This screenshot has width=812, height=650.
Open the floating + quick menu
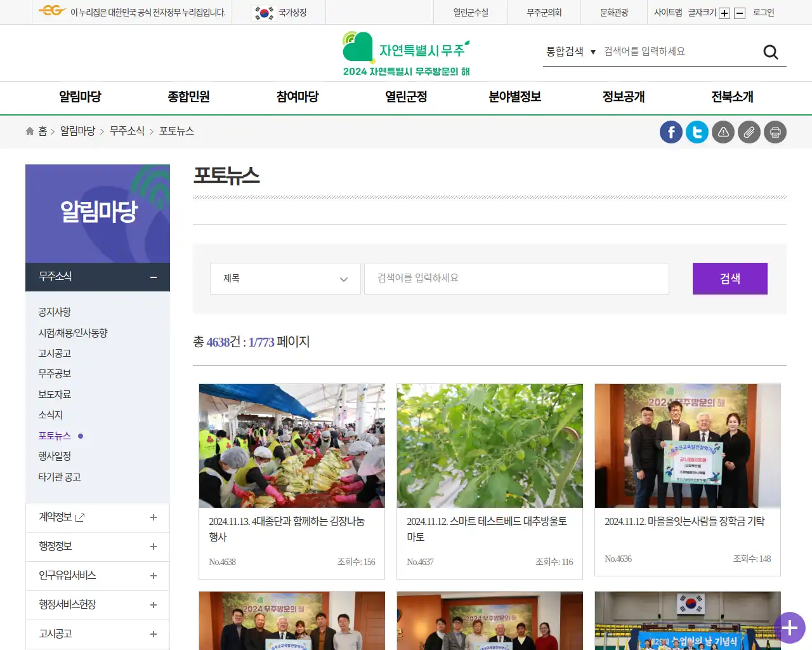pos(789,628)
